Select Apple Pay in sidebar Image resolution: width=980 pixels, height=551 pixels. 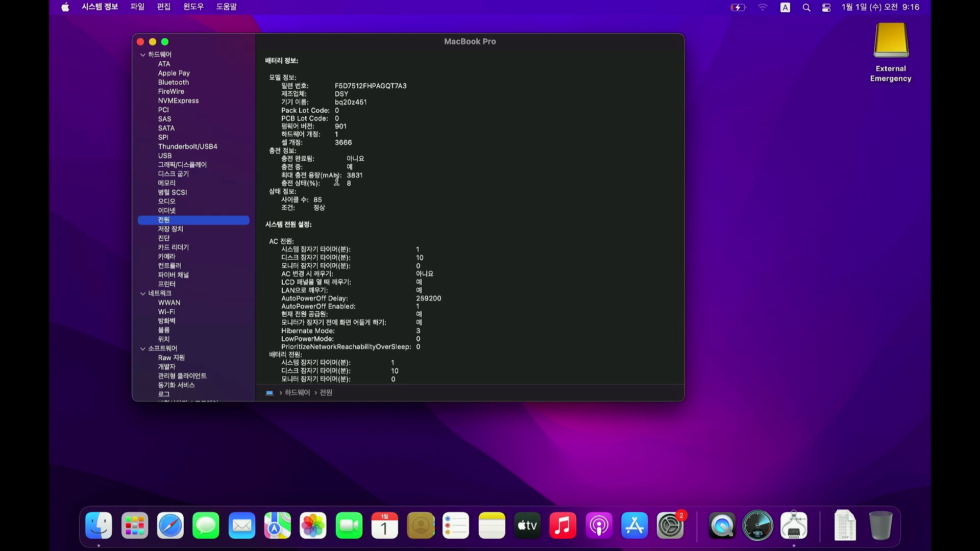[174, 73]
